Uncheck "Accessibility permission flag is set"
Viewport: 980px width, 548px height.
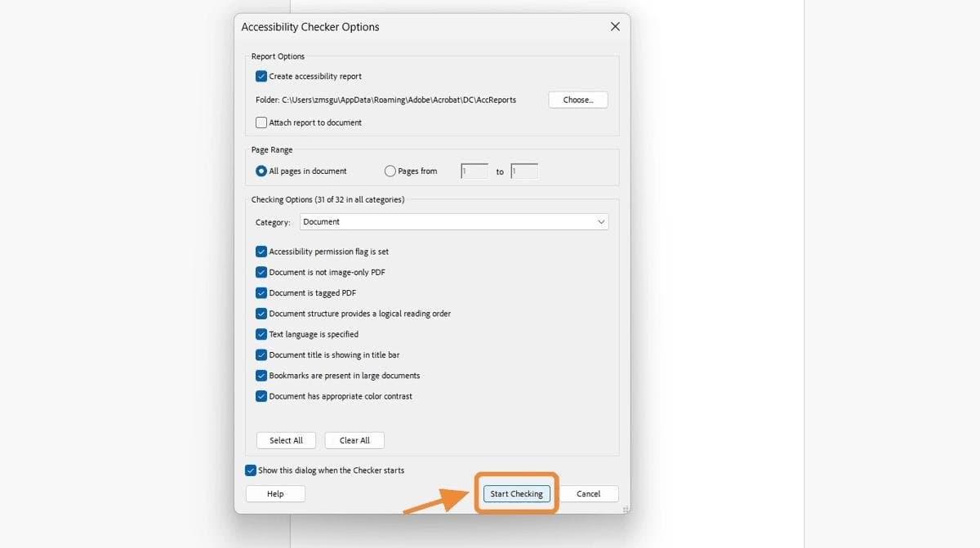click(261, 251)
